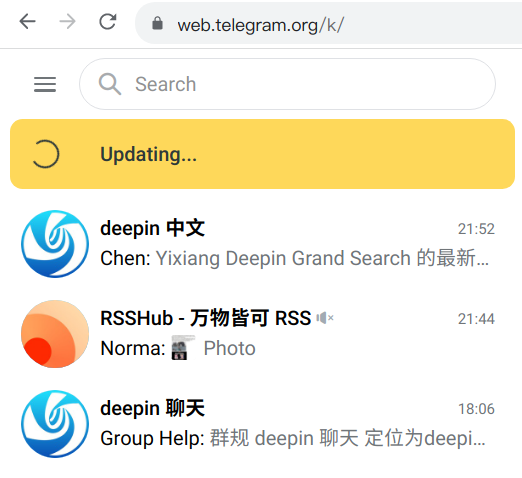The width and height of the screenshot is (522, 478).
Task: Go back with browser back arrow
Action: 27,22
